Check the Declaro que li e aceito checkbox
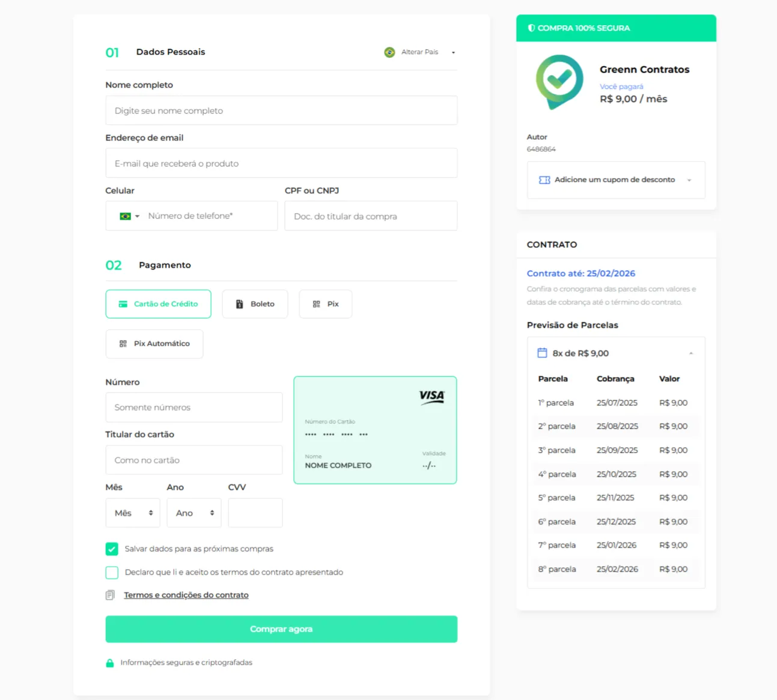The width and height of the screenshot is (777, 700). [x=112, y=572]
